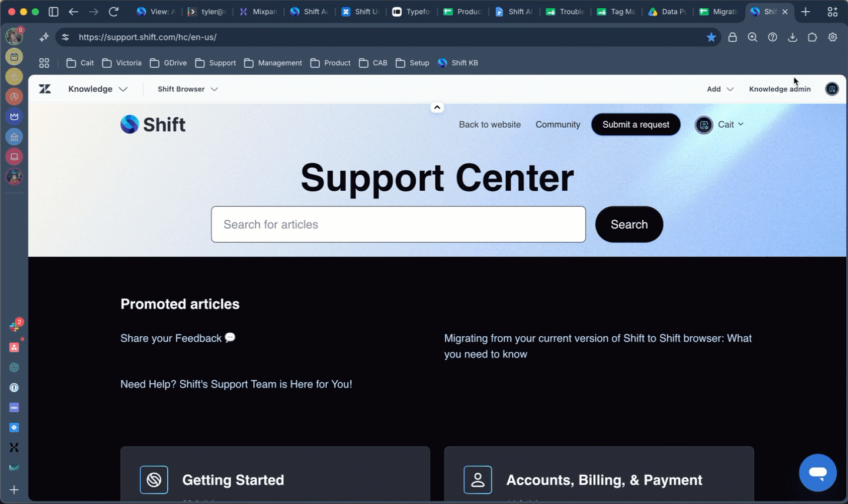Screen dimensions: 848x504
Task: Open the Shift KB bookmark
Action: (458, 63)
